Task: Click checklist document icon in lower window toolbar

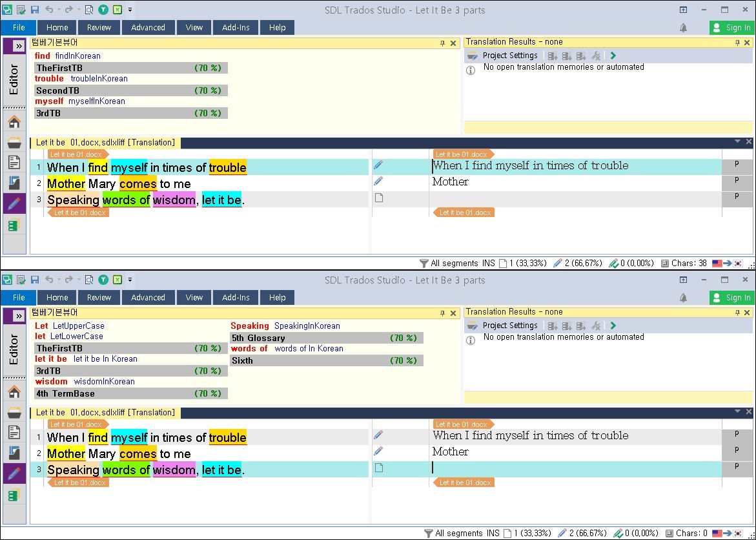Action: click(x=21, y=280)
